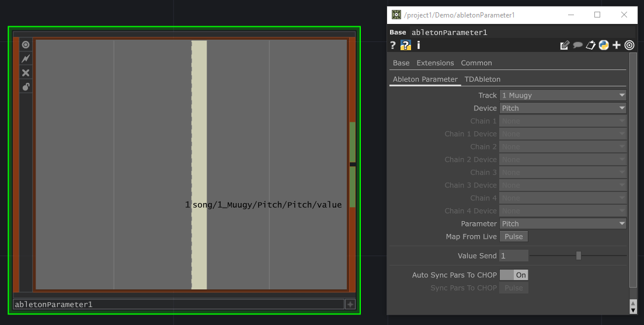Click the Value Send slider handle

(x=578, y=256)
